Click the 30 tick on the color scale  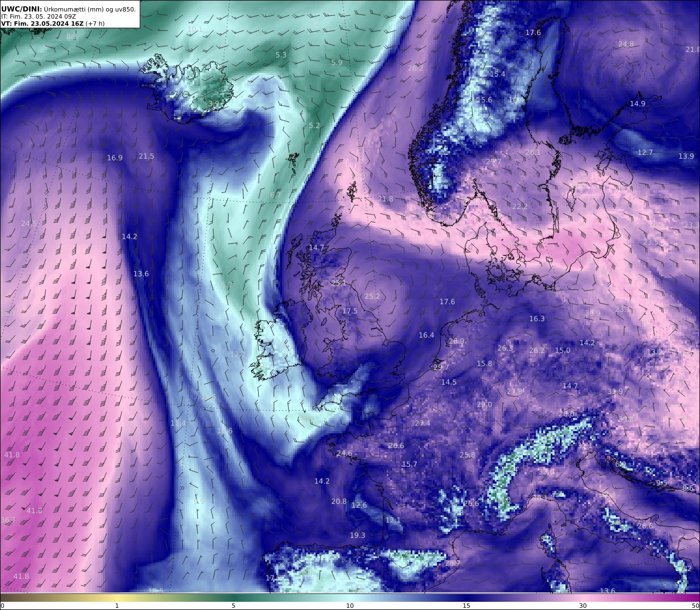583,605
